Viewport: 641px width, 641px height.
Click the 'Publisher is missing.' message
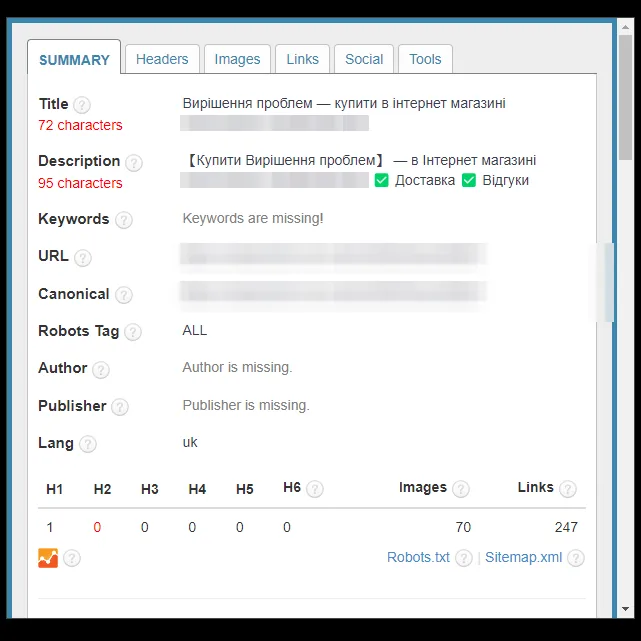[246, 405]
